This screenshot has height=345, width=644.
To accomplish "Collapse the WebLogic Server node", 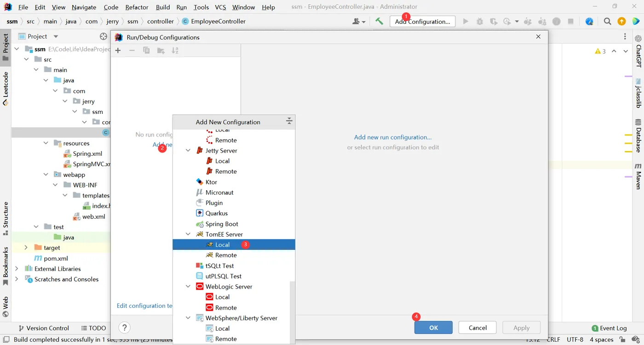I will [x=188, y=286].
